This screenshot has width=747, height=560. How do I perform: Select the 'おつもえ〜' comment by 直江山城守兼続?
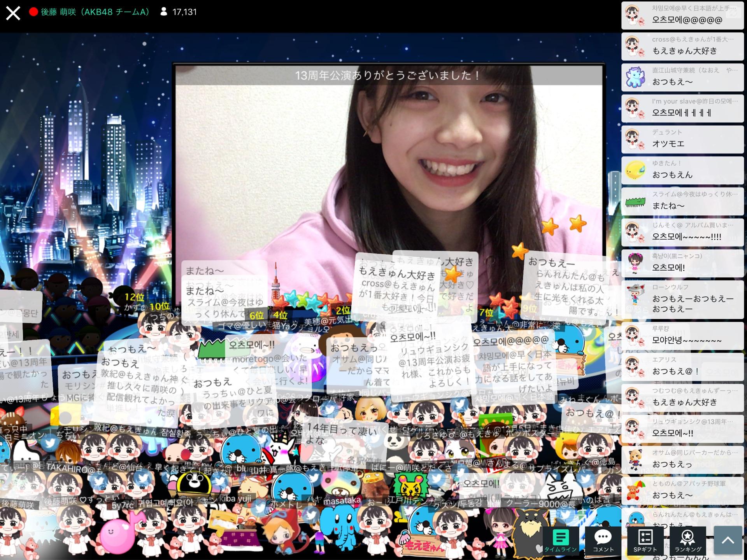(x=682, y=77)
